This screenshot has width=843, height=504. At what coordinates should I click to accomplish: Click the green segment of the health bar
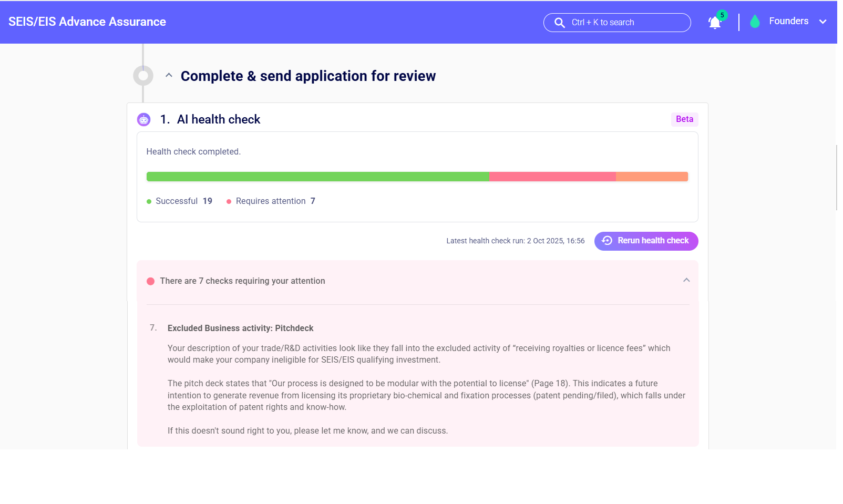click(315, 177)
